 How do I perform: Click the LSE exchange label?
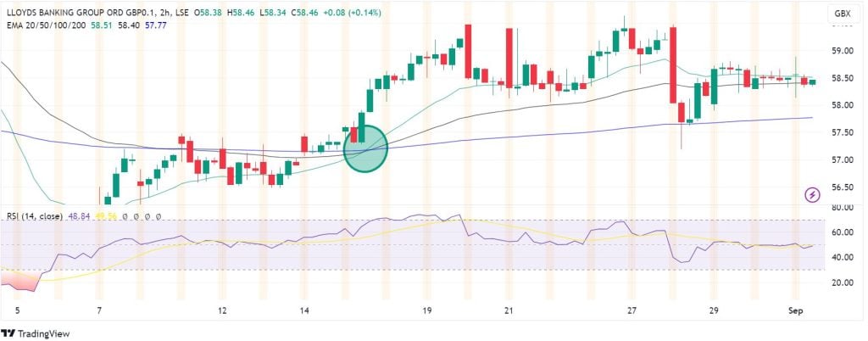(x=183, y=13)
